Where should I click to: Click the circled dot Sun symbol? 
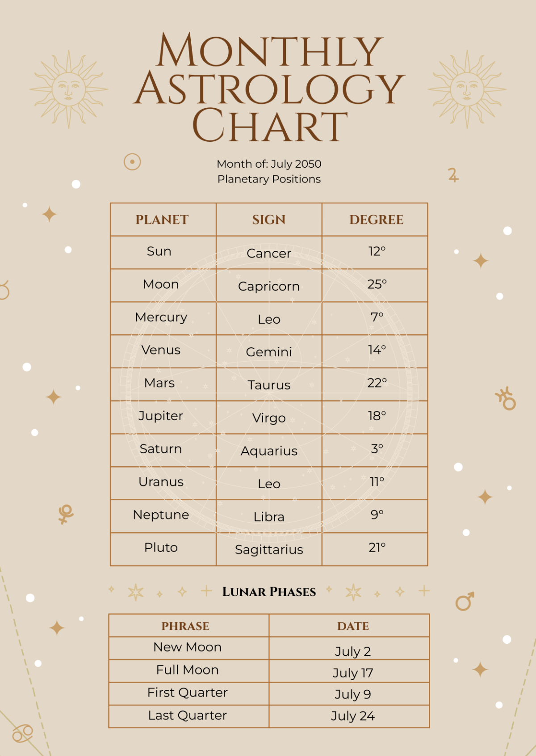point(132,162)
